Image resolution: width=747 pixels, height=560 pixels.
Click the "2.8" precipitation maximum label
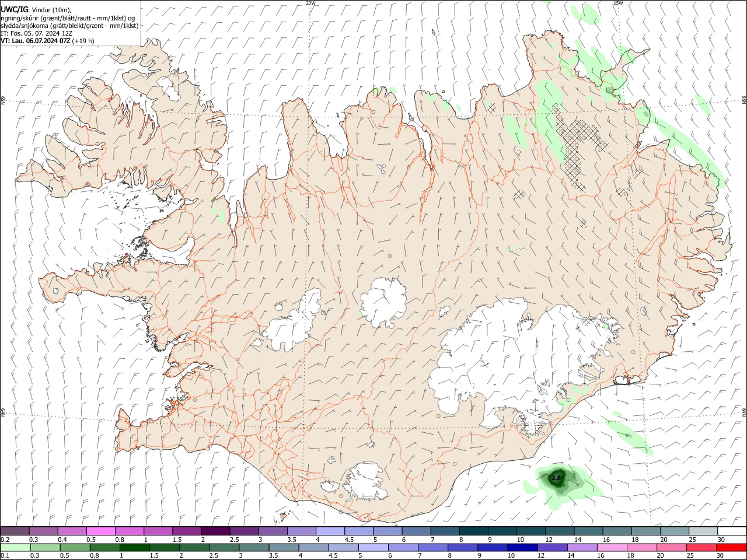(556, 478)
